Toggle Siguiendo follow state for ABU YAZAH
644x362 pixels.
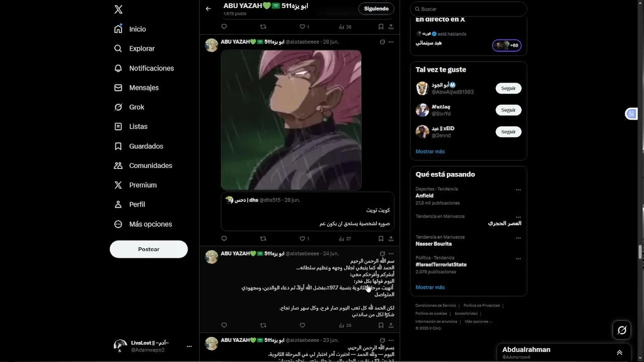tap(376, 9)
